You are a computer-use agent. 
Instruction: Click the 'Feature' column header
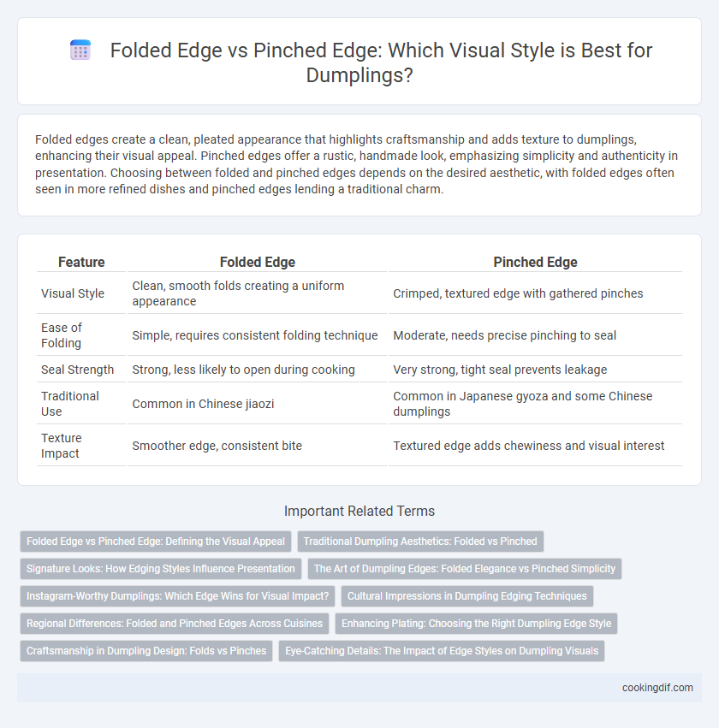(81, 263)
